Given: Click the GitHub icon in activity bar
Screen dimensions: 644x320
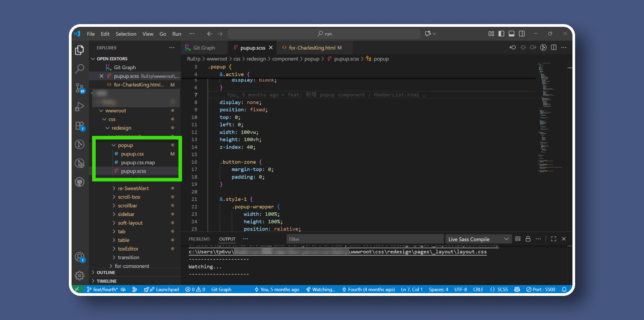Looking at the screenshot, I should click(80, 182).
